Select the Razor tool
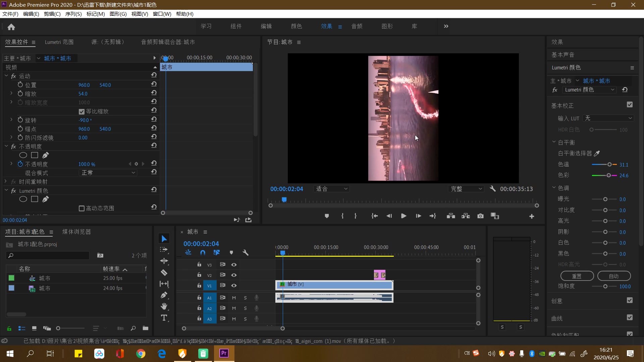 (x=164, y=273)
